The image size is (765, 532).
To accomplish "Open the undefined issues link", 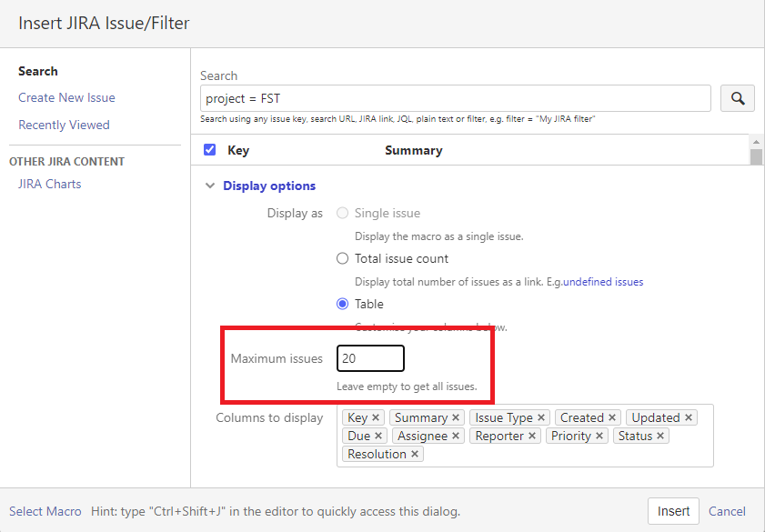I will pyautogui.click(x=603, y=281).
